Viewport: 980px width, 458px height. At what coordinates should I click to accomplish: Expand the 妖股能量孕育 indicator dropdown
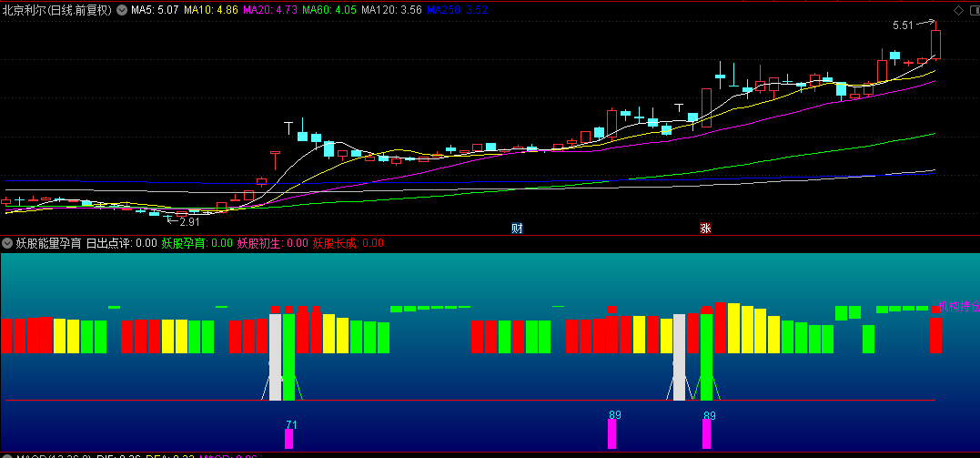(x=7, y=243)
